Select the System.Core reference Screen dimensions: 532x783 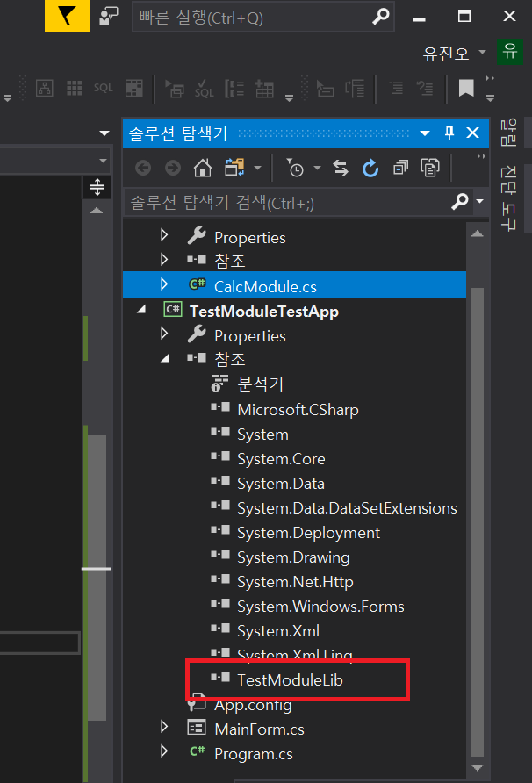pos(281,459)
